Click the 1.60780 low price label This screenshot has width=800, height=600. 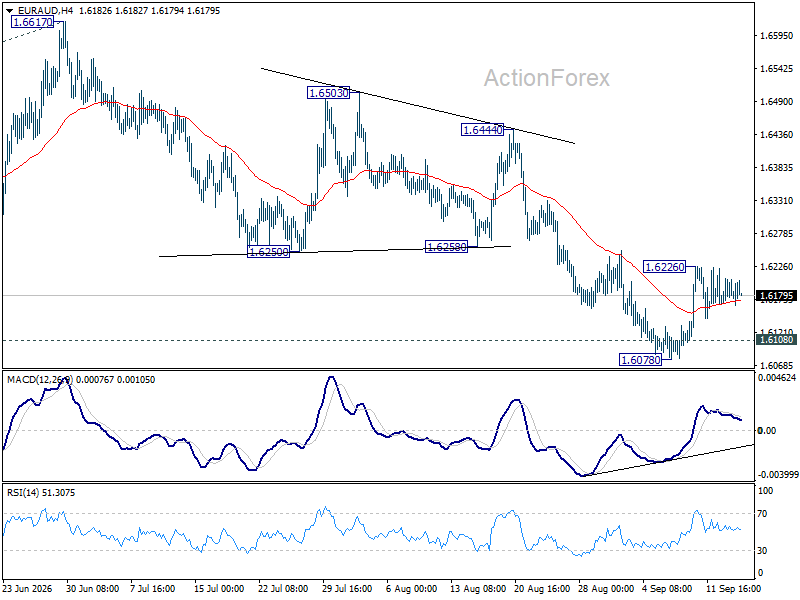click(640, 360)
